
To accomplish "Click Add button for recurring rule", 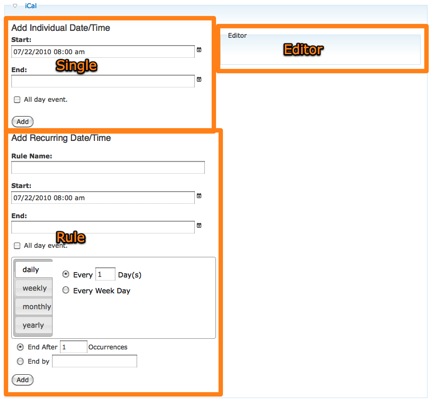I will tap(23, 380).
